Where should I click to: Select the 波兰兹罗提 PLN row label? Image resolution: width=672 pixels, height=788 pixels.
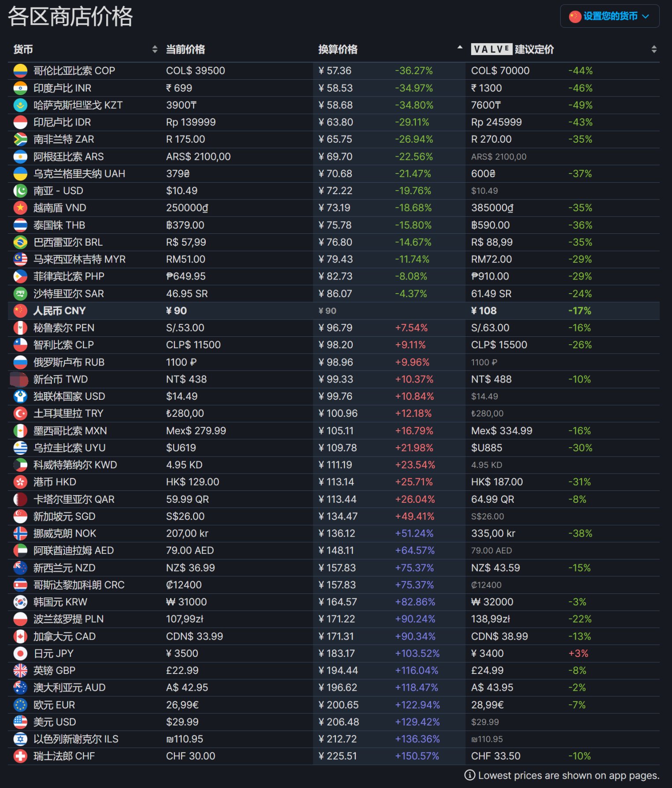pyautogui.click(x=69, y=619)
